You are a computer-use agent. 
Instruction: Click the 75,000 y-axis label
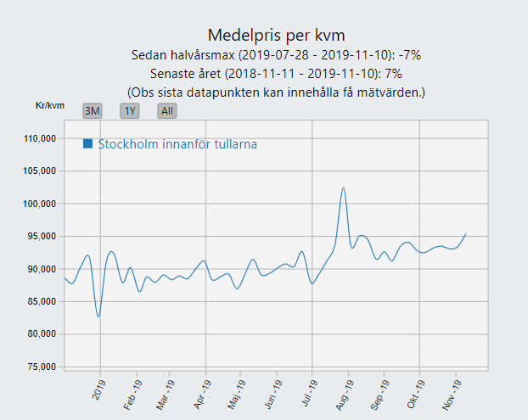(42, 367)
